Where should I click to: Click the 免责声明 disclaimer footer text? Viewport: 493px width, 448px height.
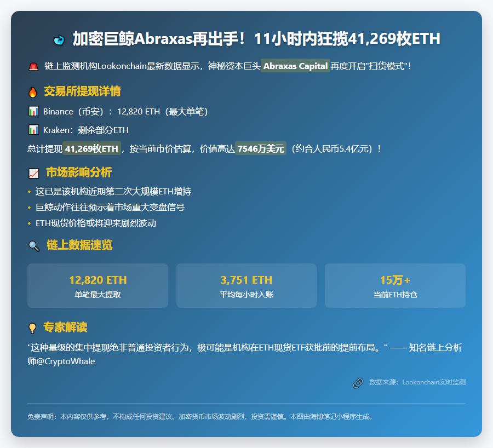(200, 417)
